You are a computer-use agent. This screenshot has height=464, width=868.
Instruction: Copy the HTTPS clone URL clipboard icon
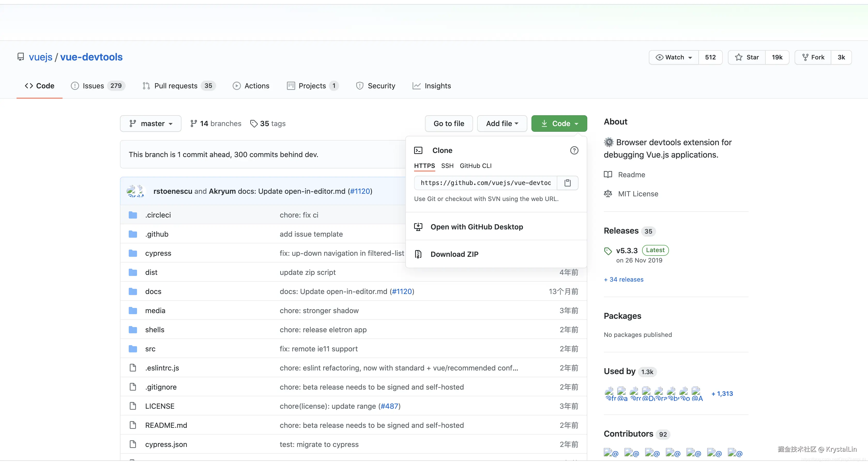pyautogui.click(x=567, y=183)
